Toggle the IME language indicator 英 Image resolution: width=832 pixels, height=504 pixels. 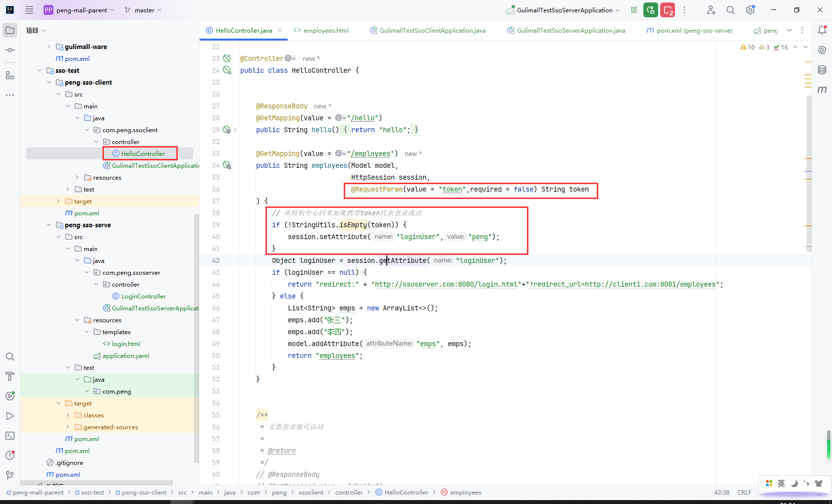point(781,483)
